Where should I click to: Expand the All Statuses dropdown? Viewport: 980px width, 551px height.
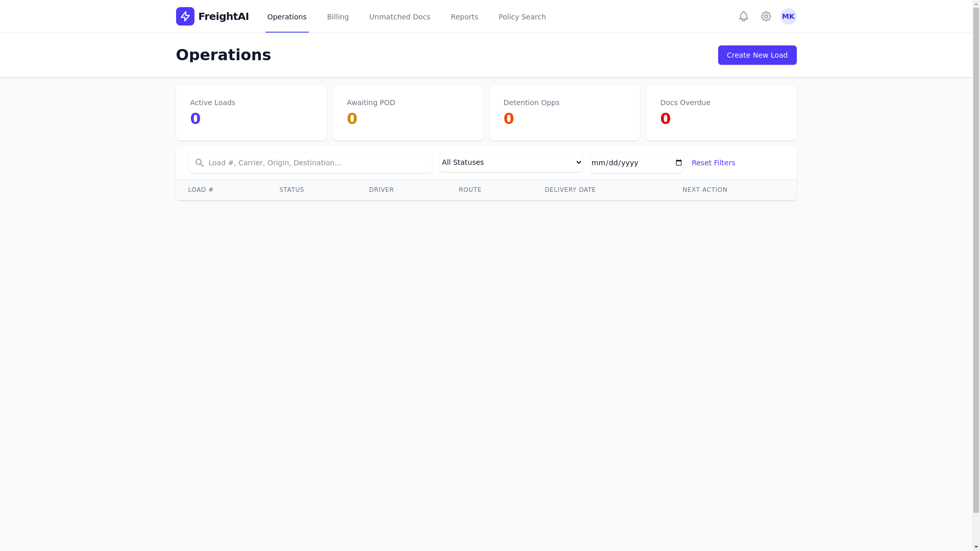pos(511,162)
